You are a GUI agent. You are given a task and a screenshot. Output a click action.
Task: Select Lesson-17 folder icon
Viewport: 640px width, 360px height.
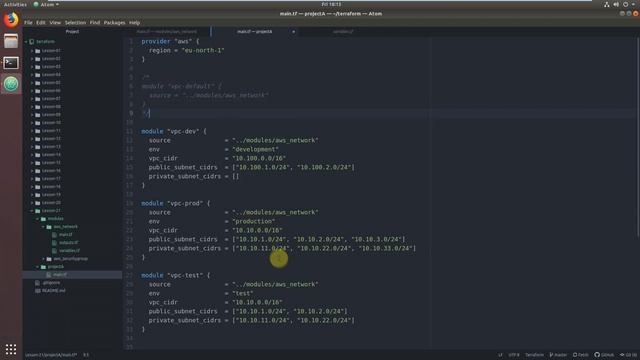[x=38, y=179]
